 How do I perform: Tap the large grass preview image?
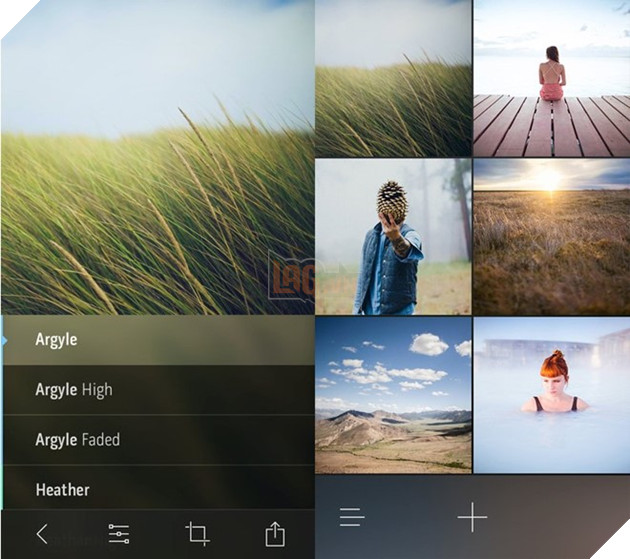tap(158, 158)
